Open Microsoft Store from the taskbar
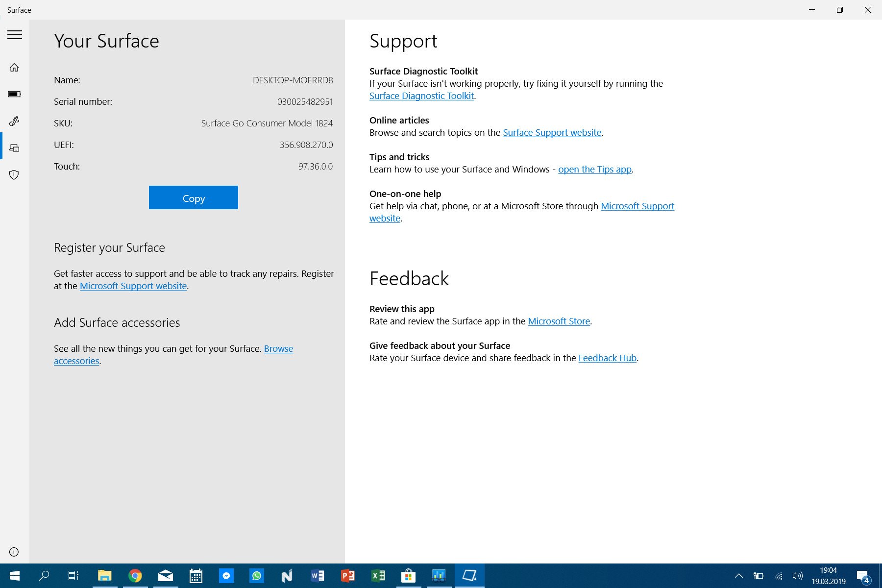882x588 pixels. [x=408, y=576]
